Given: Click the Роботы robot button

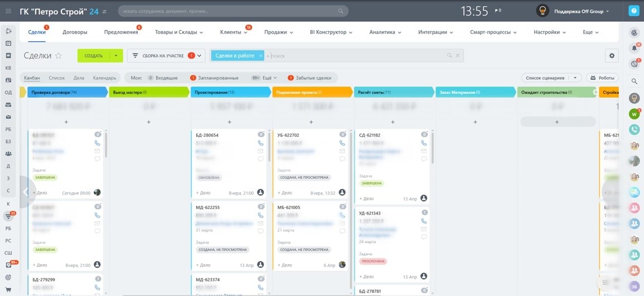Looking at the screenshot, I should 602,78.
